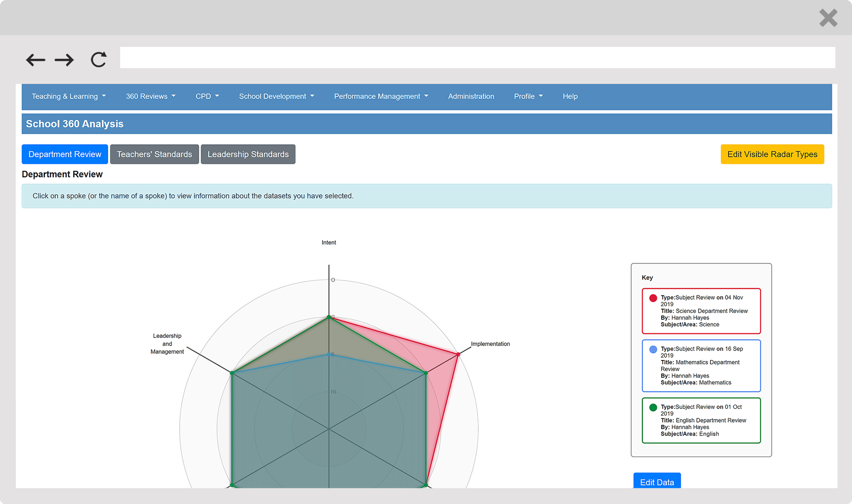Go back with the left arrow icon
Image resolution: width=852 pixels, height=504 pixels.
(35, 60)
